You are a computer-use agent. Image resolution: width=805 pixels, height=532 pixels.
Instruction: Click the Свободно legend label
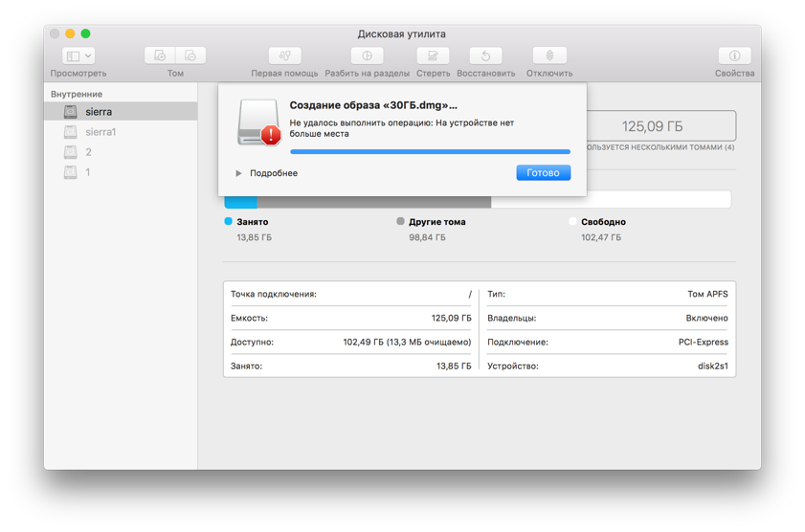coord(603,222)
